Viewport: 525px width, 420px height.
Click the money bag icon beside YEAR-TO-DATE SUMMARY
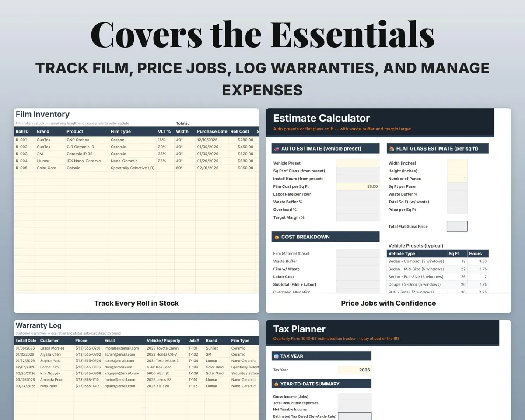pyautogui.click(x=276, y=384)
